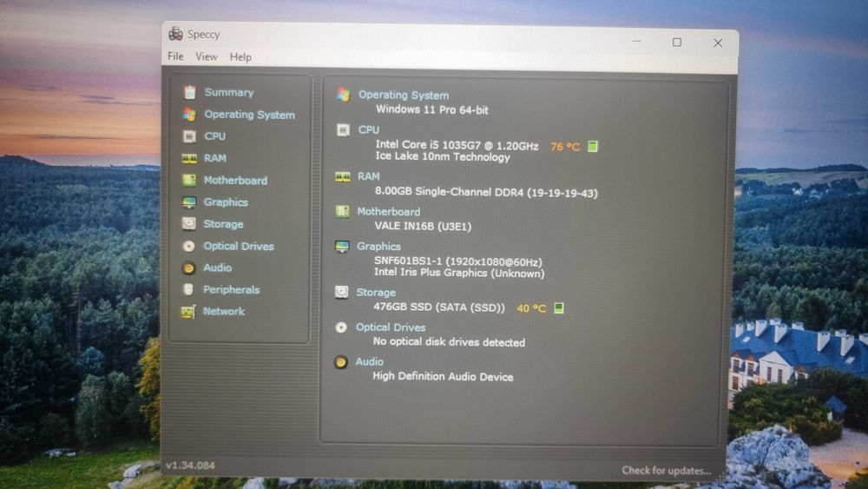
Task: Click the text 'Windows 11 Pro 64-bit'
Action: tap(432, 109)
